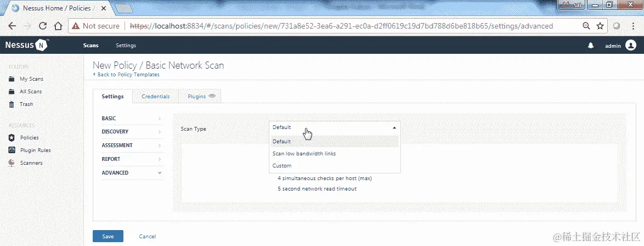The width and height of the screenshot is (644, 246).
Task: Click '5 second network read timeout' text
Action: [x=317, y=189]
